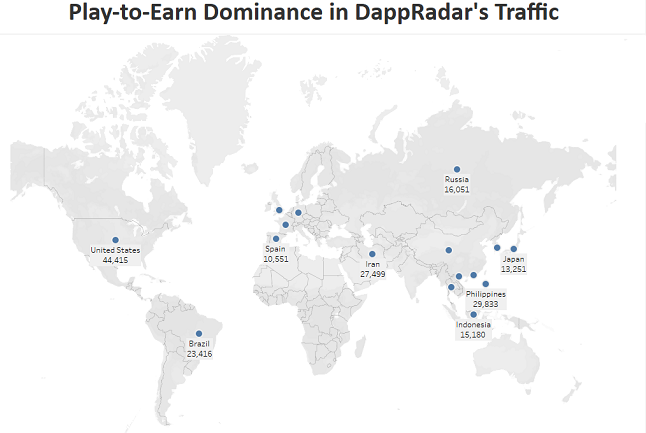This screenshot has height=433, width=646.
Task: Click the unlabeled dot over Thailand
Action: click(451, 287)
